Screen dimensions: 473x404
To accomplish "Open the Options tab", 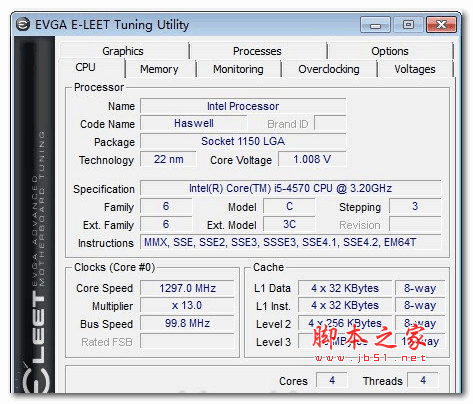I will tap(390, 51).
